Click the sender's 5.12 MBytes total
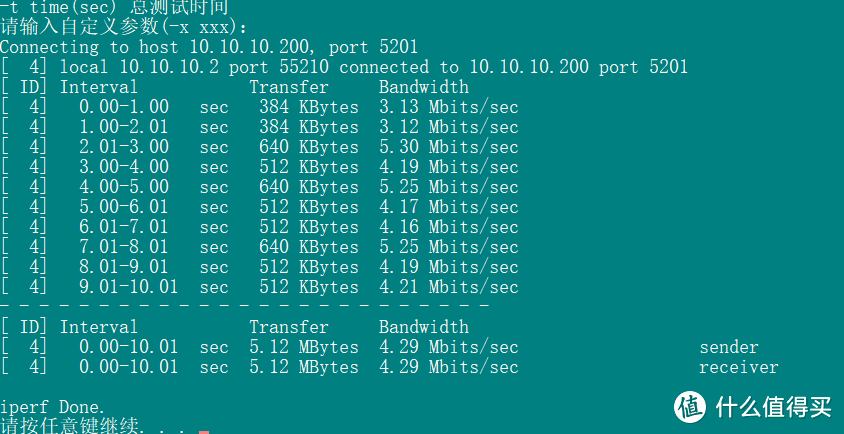 (304, 347)
